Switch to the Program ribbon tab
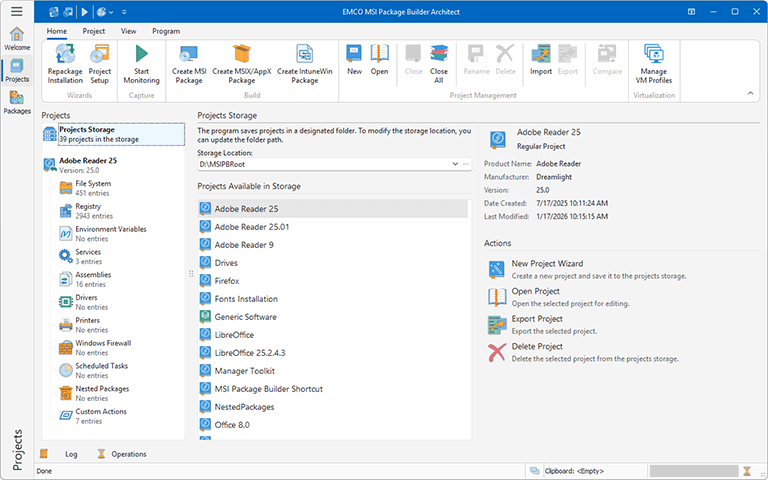Image resolution: width=768 pixels, height=480 pixels. [x=166, y=31]
